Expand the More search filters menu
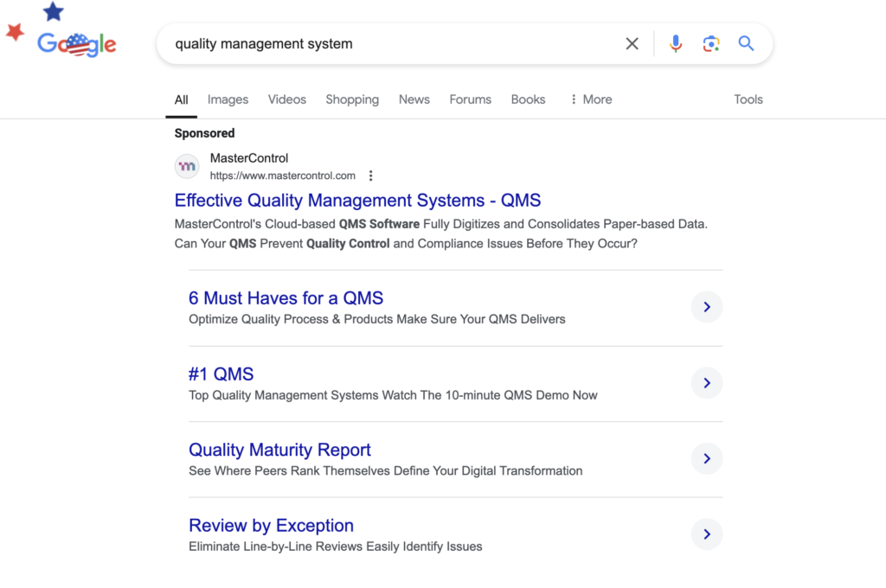 [590, 99]
